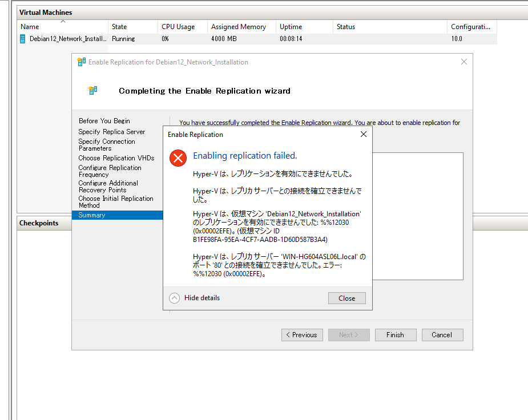Viewport: 528px width, 420px height.
Task: Click the 00:08:14 uptime value
Action: point(291,39)
